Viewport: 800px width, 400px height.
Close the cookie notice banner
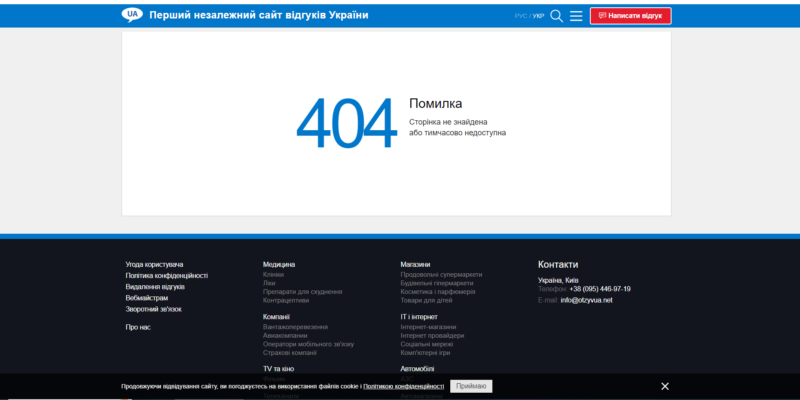665,386
